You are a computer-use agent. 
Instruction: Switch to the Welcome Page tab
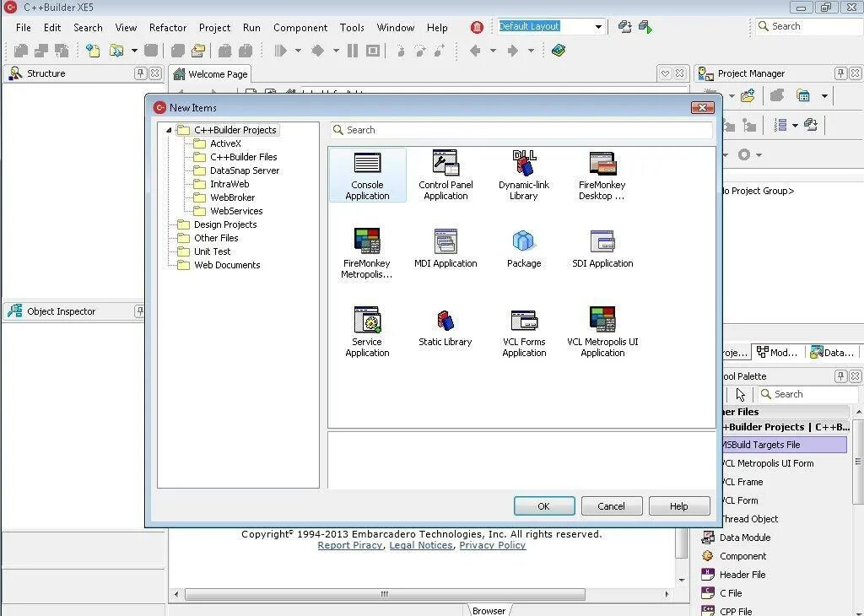click(210, 73)
